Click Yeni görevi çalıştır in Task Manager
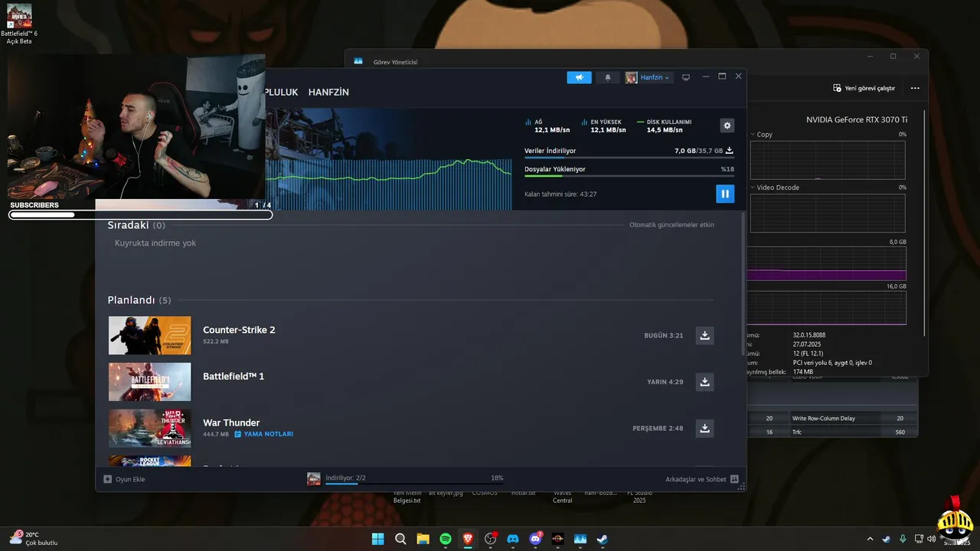 pos(864,88)
